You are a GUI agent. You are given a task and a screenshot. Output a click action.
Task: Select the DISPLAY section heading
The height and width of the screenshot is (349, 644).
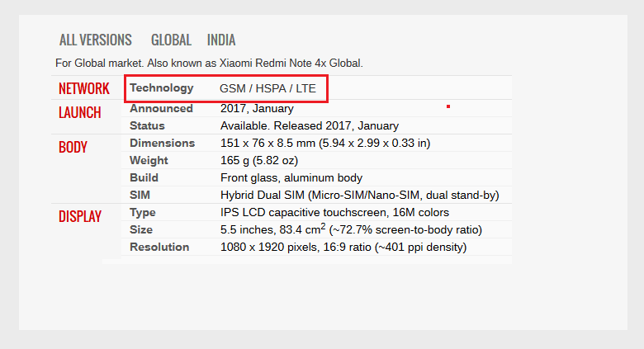point(80,216)
